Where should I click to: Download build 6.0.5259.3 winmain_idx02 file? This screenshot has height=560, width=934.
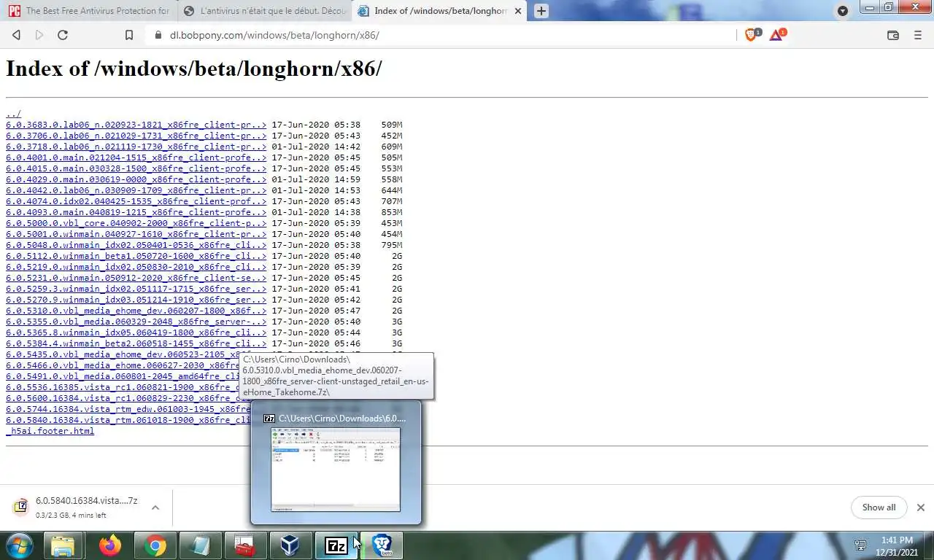point(136,289)
